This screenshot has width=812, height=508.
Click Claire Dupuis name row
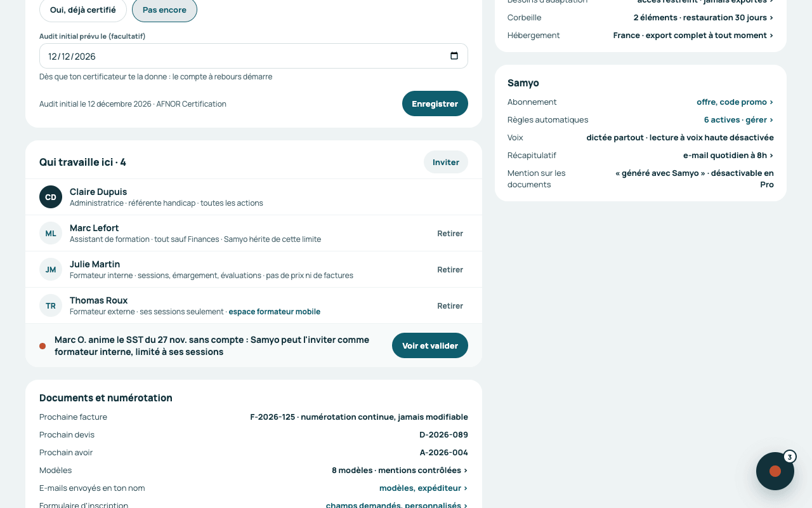[254, 197]
